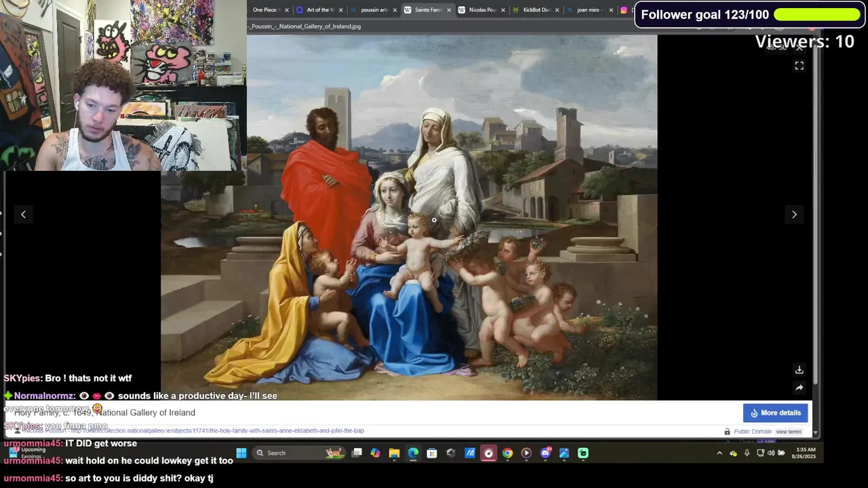Go to the next image in the viewer

794,214
